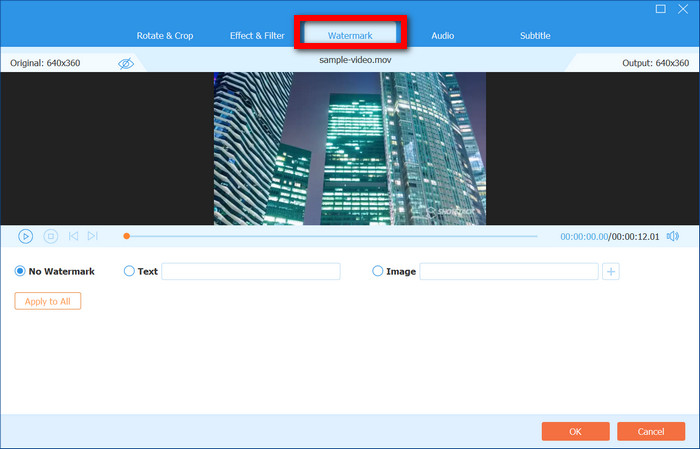Toggle the original preview eye icon

tap(126, 63)
